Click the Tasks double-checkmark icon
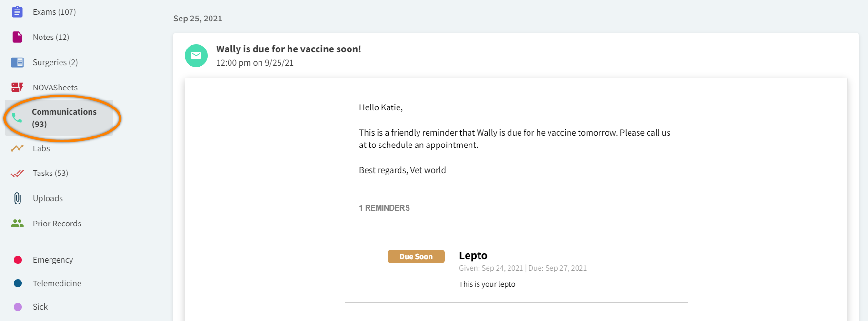 pos(18,173)
